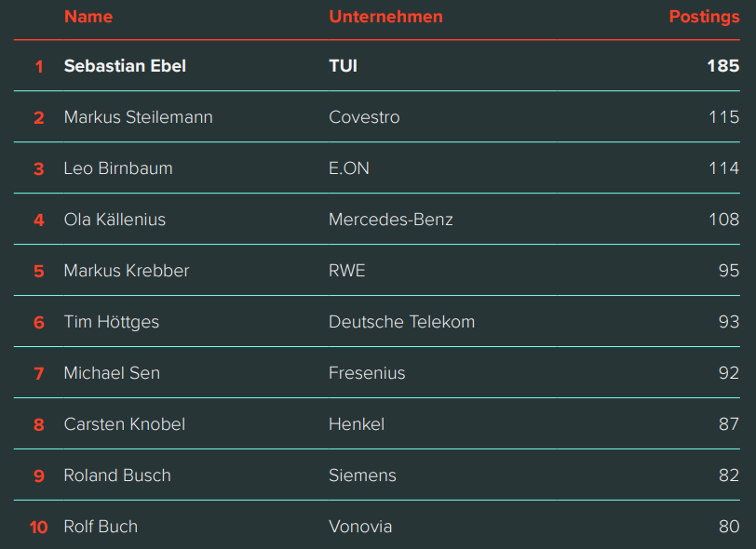756x549 pixels.
Task: Click Covestro company name
Action: (x=364, y=117)
